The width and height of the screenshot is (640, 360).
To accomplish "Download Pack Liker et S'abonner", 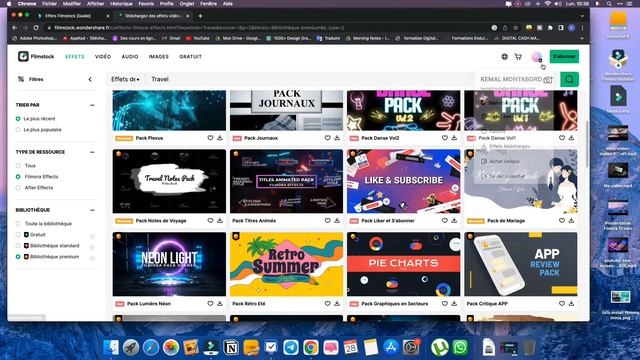I will pyautogui.click(x=454, y=220).
